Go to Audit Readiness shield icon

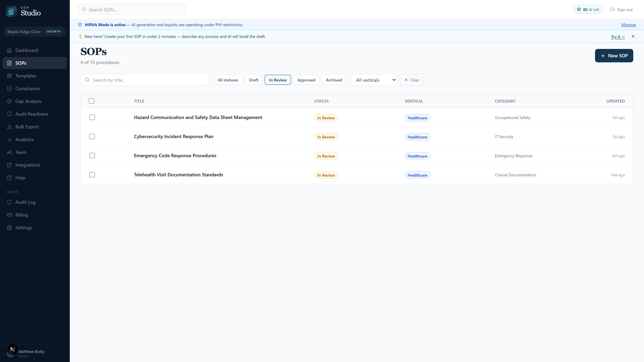coord(10,114)
